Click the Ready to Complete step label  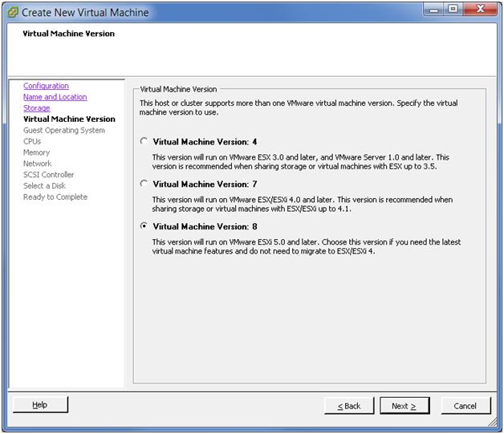pos(55,197)
